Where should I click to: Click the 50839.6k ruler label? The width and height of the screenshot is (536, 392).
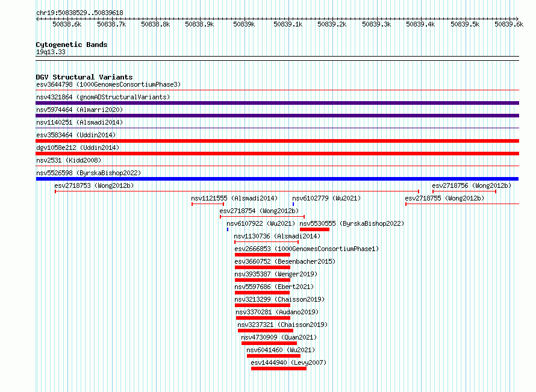pos(509,24)
